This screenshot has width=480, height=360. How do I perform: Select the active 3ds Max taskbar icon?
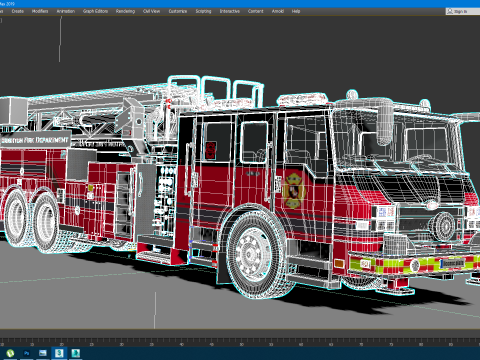point(59,353)
